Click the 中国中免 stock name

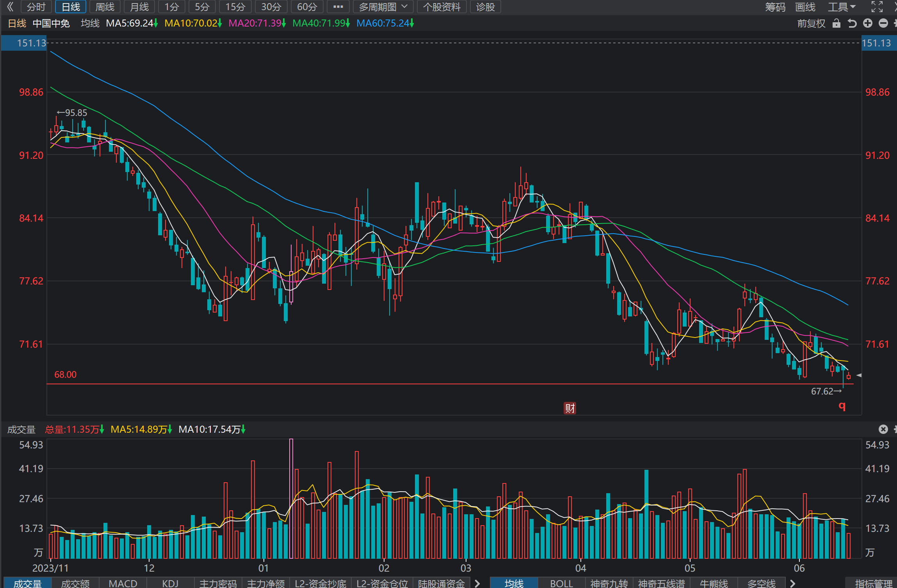coord(51,23)
